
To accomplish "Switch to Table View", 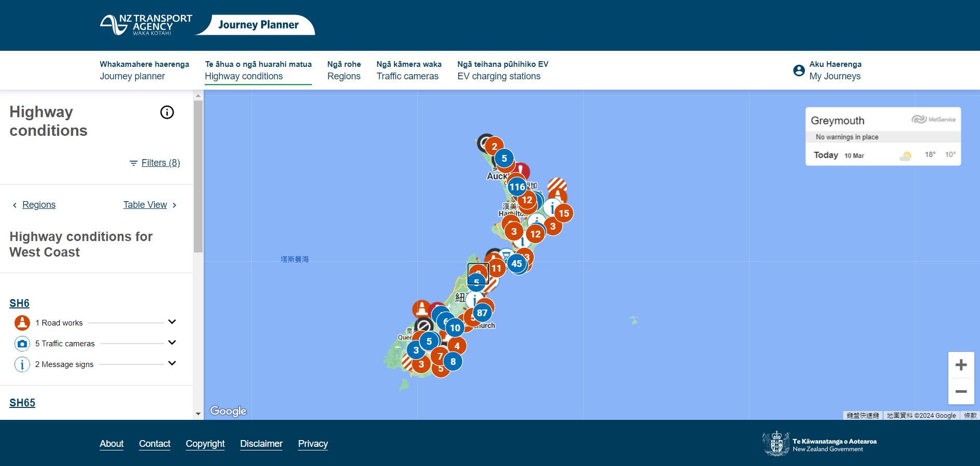I will pos(145,205).
